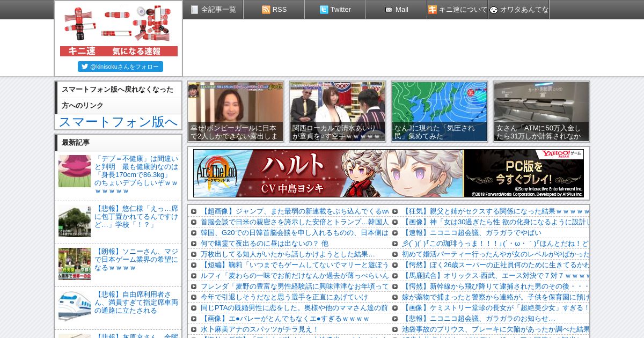Open 【速報】ニコニコ超会議、ガラガラでやばい link

[x=472, y=233]
